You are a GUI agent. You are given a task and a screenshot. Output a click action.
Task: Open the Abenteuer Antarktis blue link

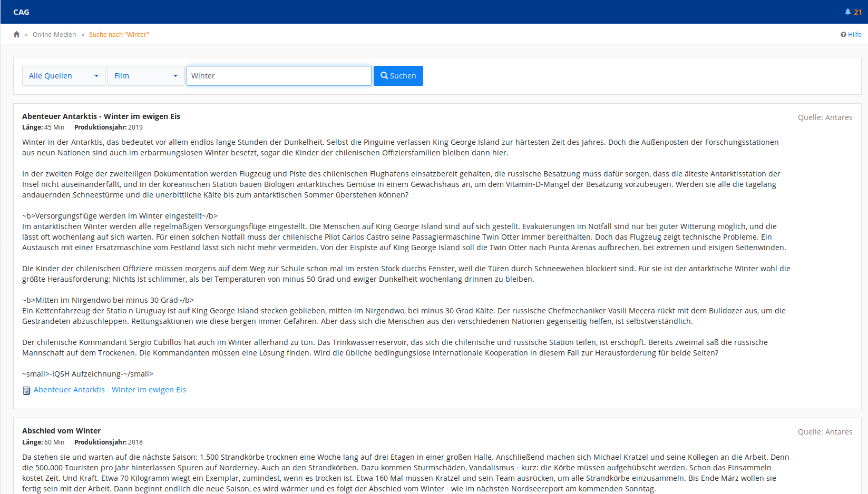coord(110,390)
